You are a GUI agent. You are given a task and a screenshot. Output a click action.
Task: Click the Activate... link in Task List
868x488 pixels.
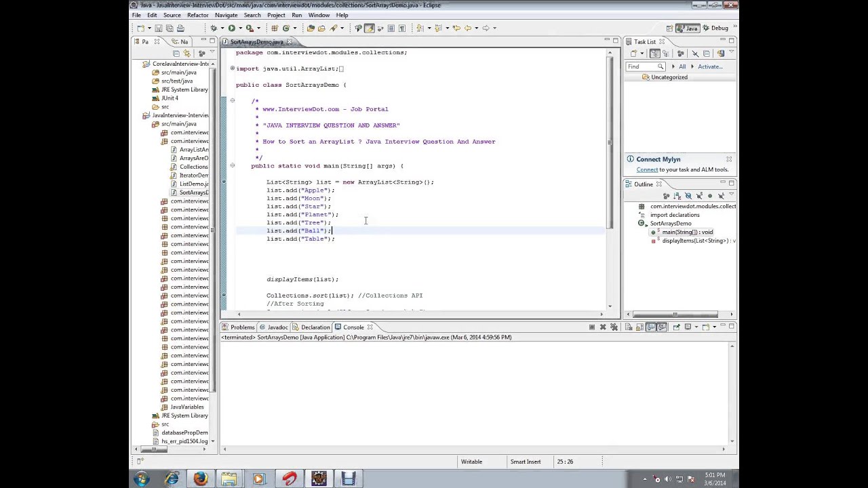coord(710,66)
